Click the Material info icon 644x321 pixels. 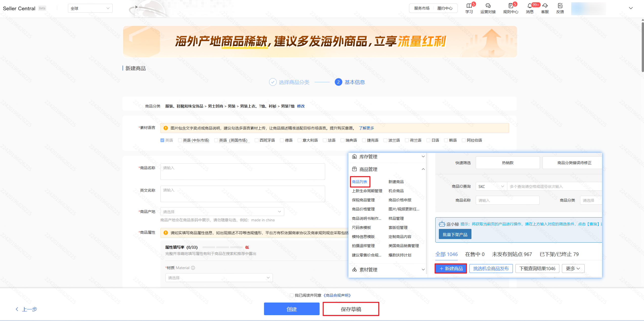[193, 268]
